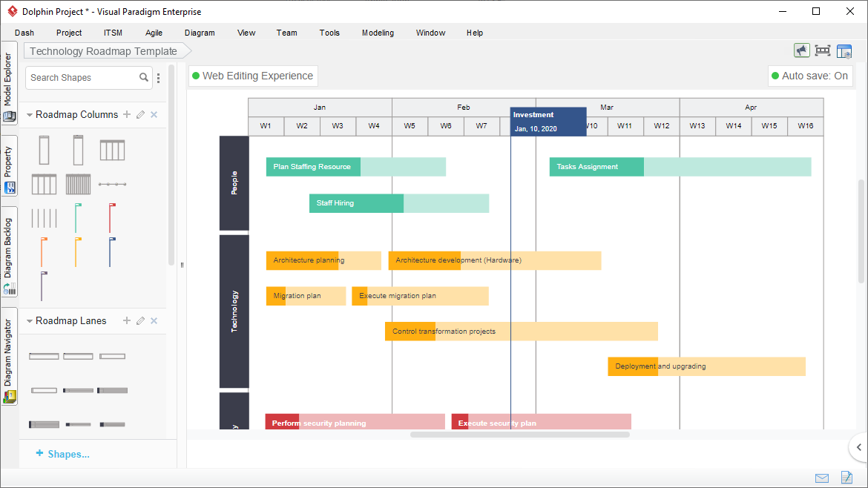
Task: Select the Execute migration plan bar
Action: pyautogui.click(x=420, y=296)
